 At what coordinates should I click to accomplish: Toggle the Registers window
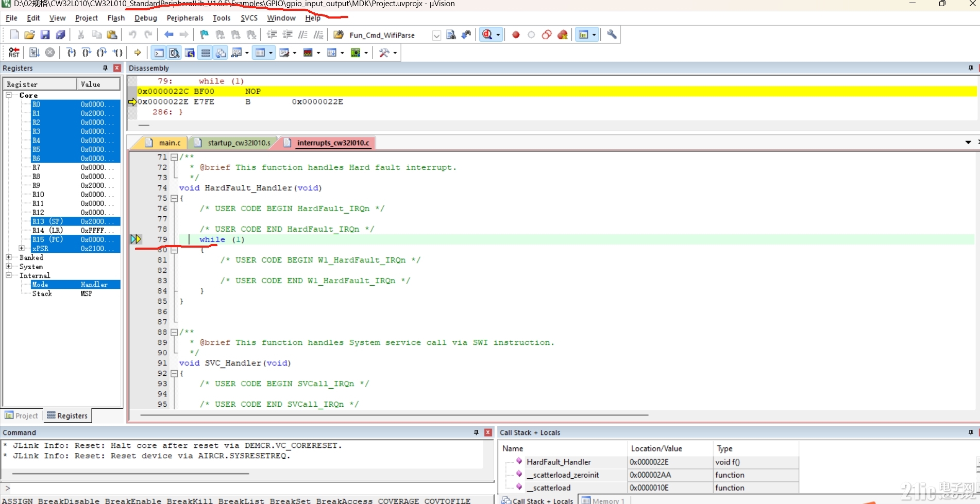pos(206,53)
